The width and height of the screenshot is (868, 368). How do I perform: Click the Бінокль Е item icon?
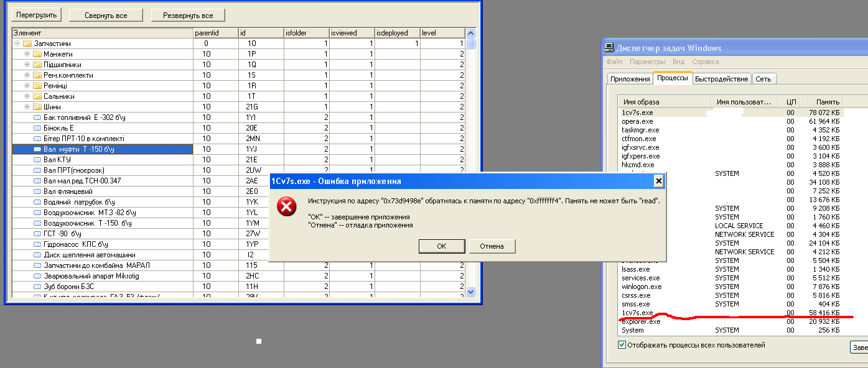tap(37, 128)
